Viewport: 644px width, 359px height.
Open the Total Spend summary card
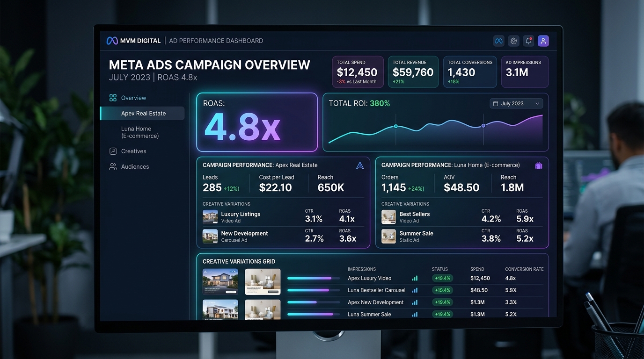click(358, 72)
